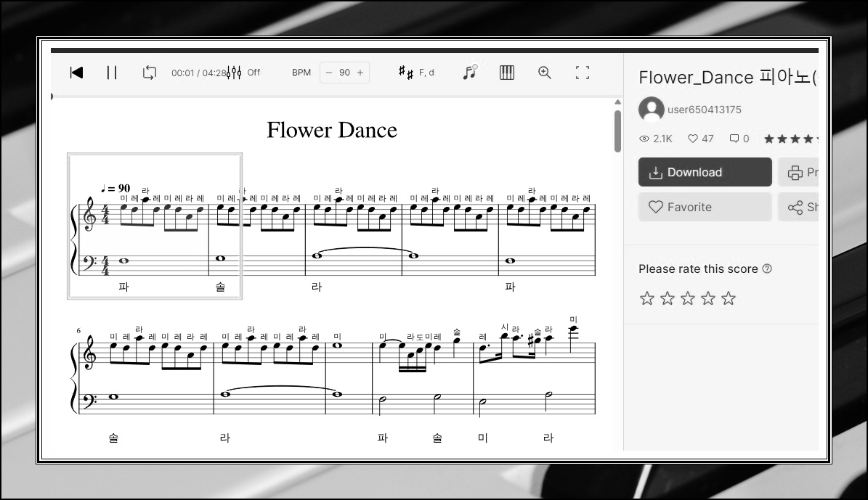Open the note display settings icon
The image size is (868, 500).
point(469,72)
